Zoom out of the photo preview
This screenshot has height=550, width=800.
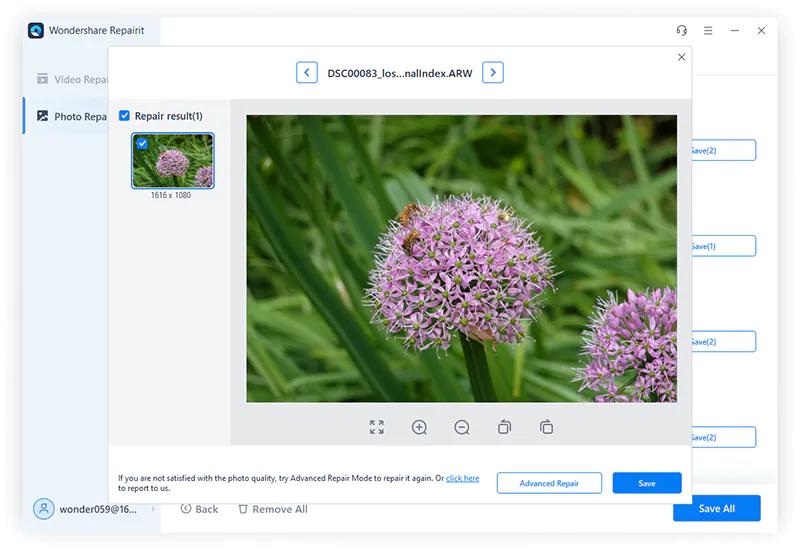[x=462, y=427]
